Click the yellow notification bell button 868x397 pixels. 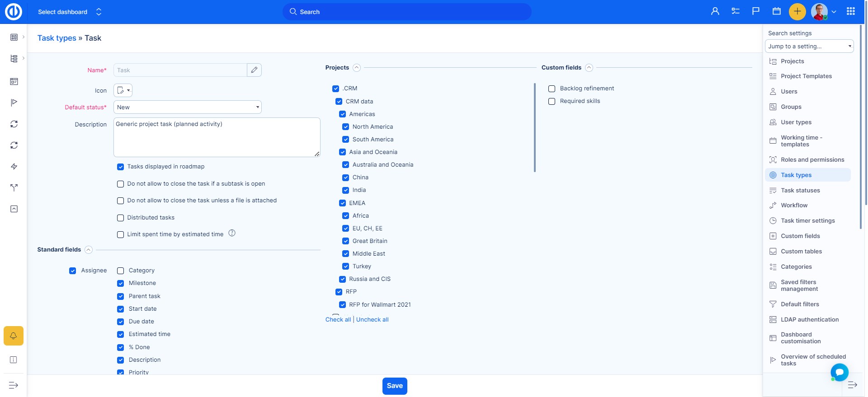coord(14,336)
